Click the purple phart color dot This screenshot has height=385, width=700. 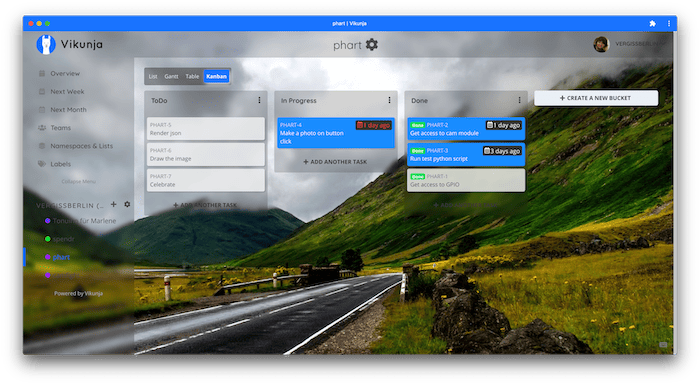point(47,257)
